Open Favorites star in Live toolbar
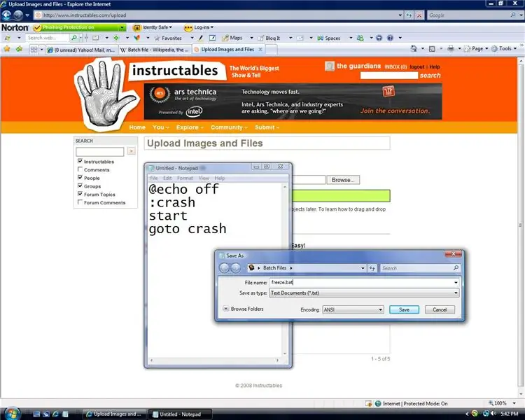This screenshot has width=525, height=420. pyautogui.click(x=157, y=38)
